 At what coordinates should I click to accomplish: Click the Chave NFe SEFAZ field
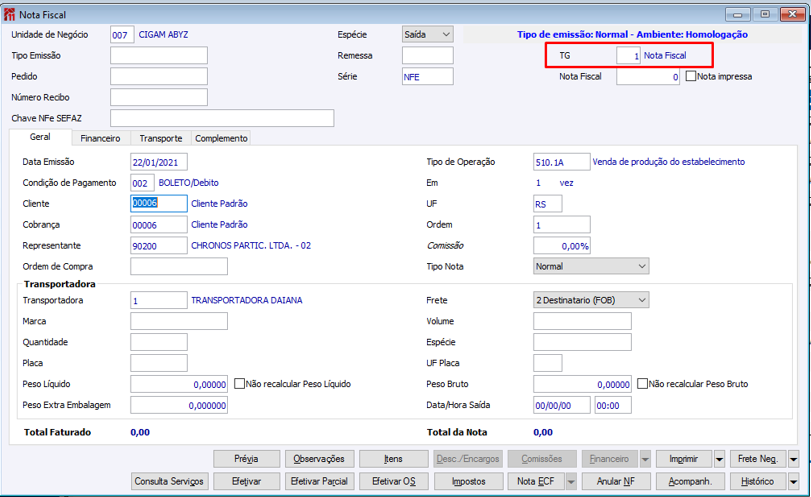tap(222, 118)
